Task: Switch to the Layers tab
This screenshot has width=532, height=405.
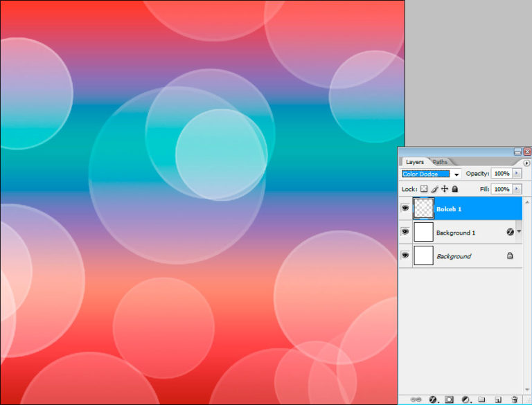Action: pos(415,162)
